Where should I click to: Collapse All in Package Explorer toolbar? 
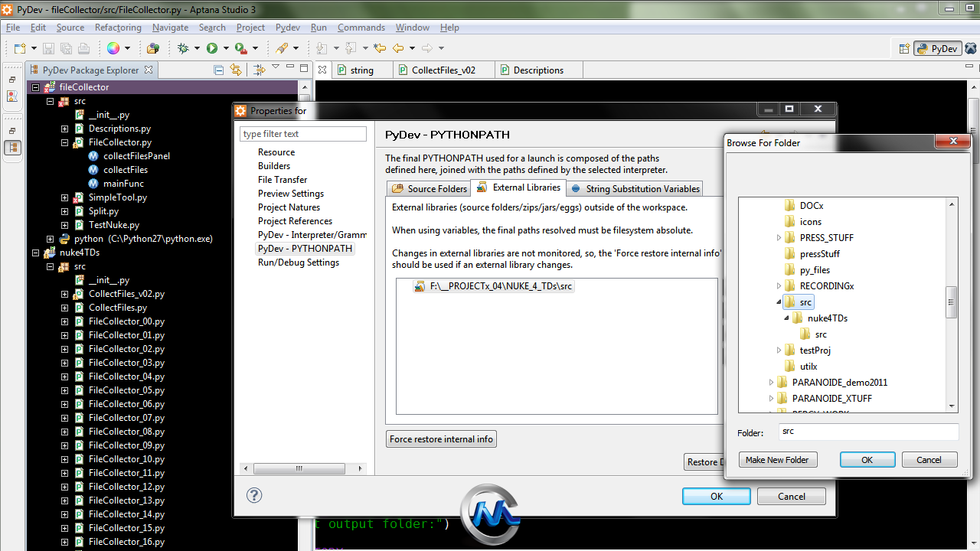(x=219, y=70)
